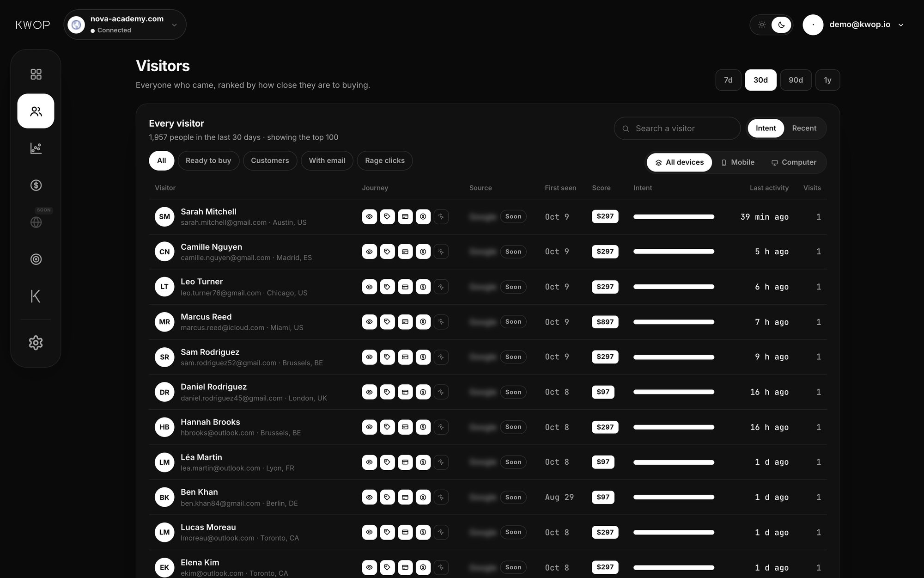Click the eye journey icon for Hannah Brooks
924x578 pixels.
click(369, 427)
